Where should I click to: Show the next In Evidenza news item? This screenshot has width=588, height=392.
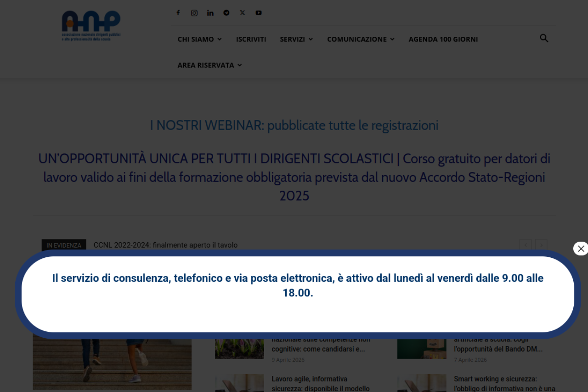541,245
